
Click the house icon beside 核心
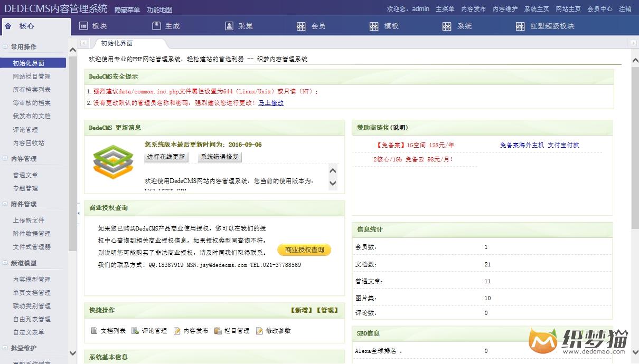pyautogui.click(x=8, y=26)
